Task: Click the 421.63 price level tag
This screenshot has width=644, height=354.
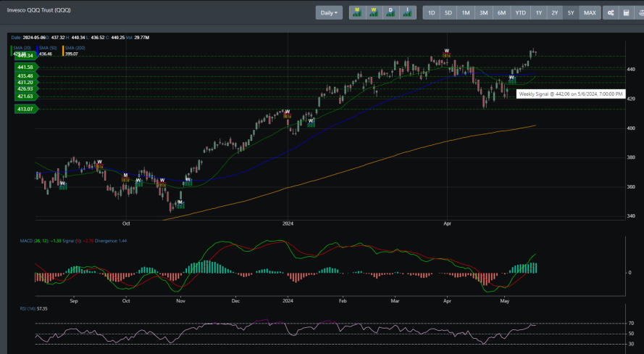Action: tap(26, 96)
